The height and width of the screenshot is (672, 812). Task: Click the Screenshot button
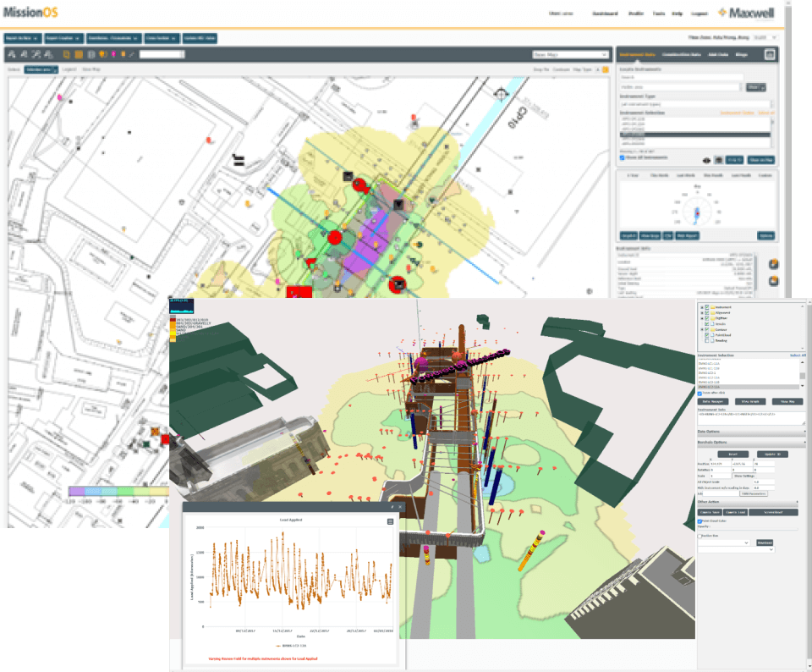pyautogui.click(x=774, y=512)
